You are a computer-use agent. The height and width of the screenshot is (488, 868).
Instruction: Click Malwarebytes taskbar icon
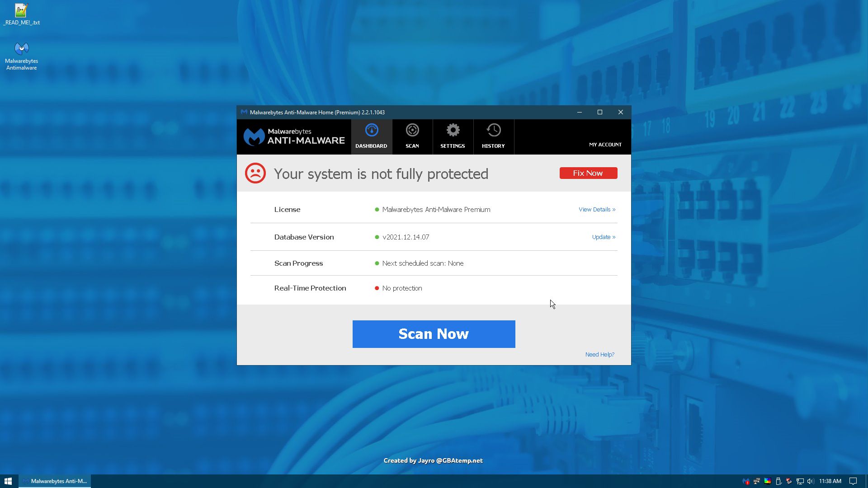tap(748, 481)
